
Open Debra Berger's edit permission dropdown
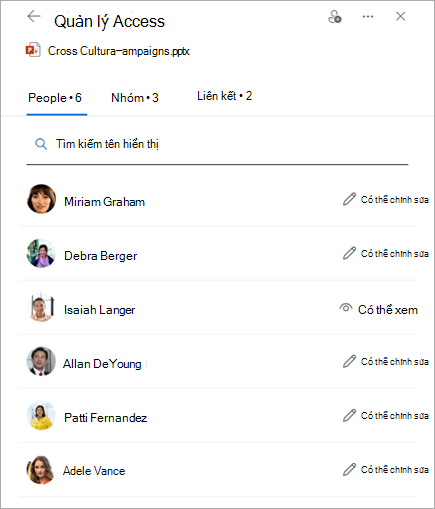(x=385, y=254)
